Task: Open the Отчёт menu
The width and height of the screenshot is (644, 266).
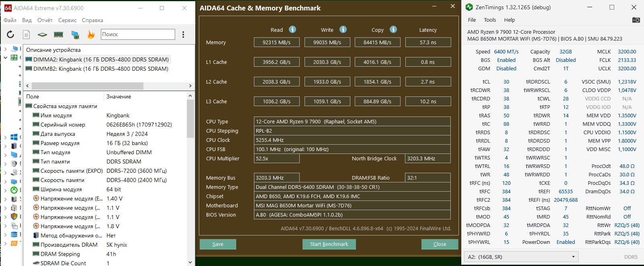Action: coord(45,20)
